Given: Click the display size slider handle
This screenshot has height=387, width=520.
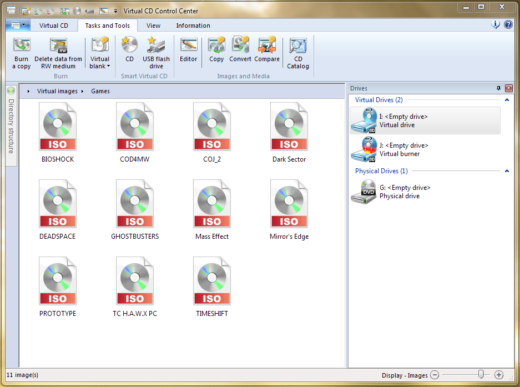Looking at the screenshot, I should (480, 374).
